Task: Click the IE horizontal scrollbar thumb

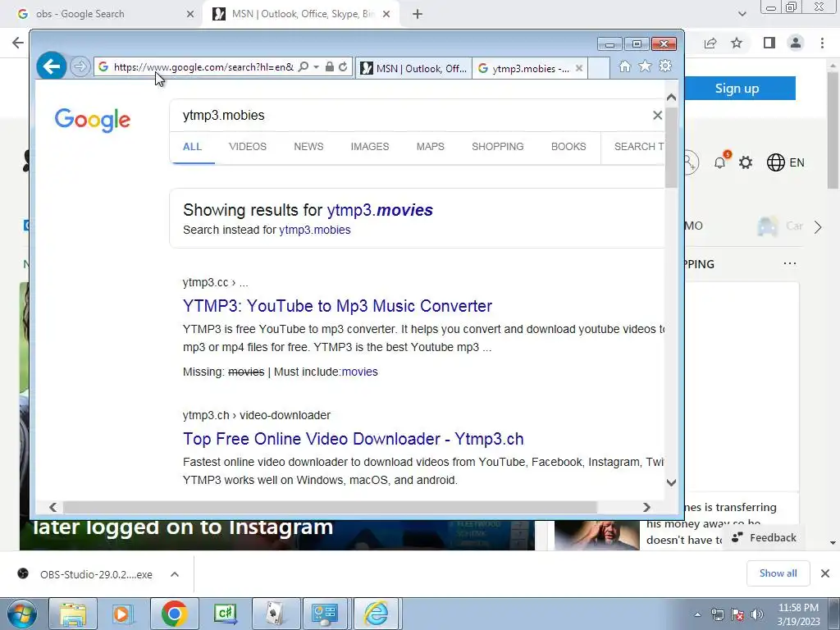Action: point(330,507)
